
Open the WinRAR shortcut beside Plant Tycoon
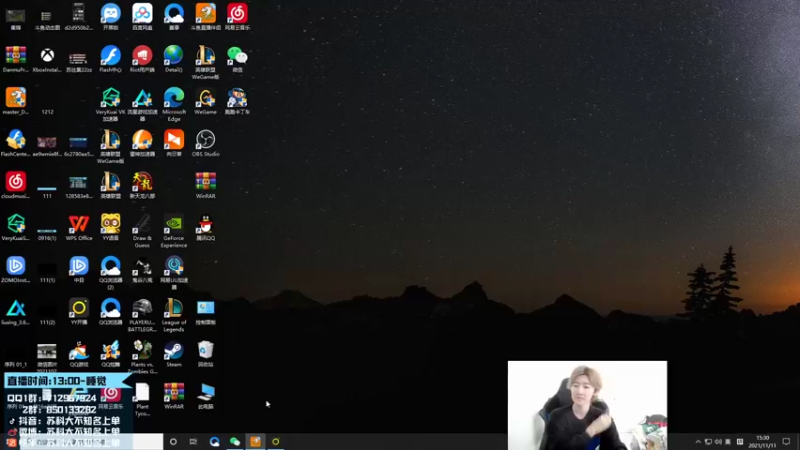coord(174,396)
